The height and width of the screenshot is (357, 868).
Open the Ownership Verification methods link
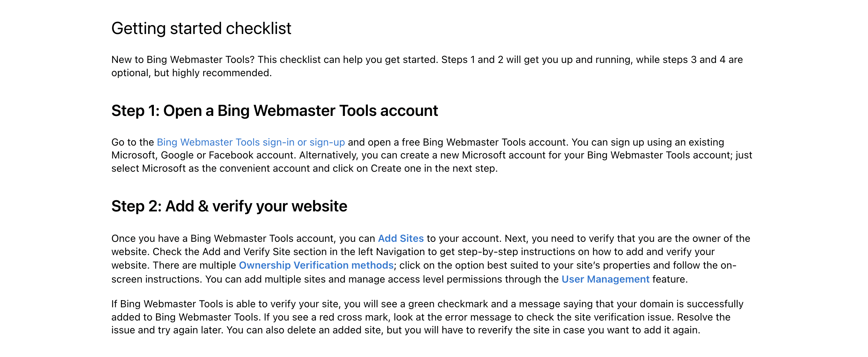point(316,265)
